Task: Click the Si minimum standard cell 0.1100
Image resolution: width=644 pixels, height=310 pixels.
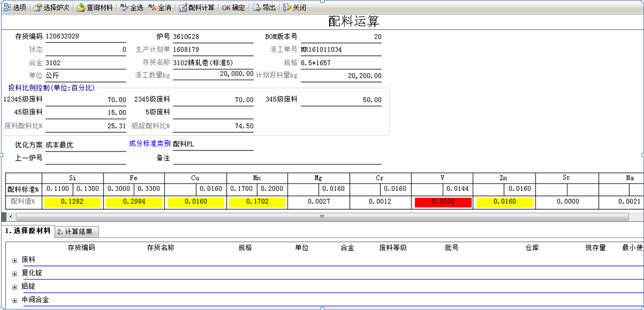Action: [57, 189]
